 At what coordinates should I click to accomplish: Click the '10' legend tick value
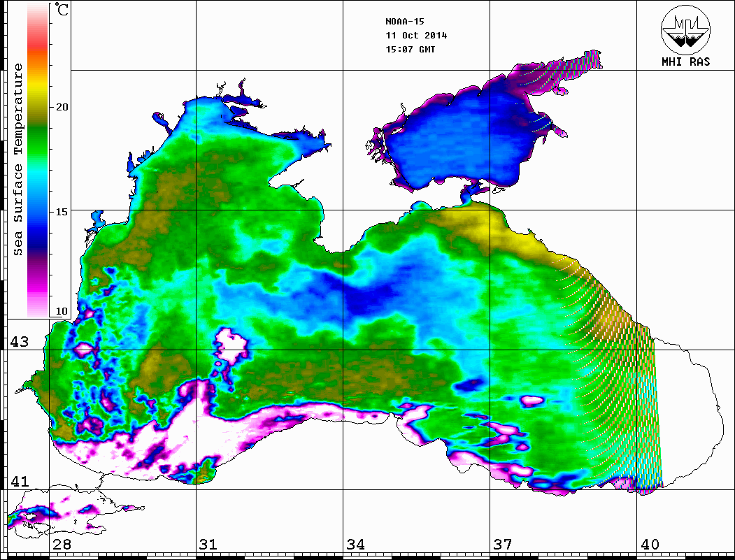pyautogui.click(x=62, y=311)
